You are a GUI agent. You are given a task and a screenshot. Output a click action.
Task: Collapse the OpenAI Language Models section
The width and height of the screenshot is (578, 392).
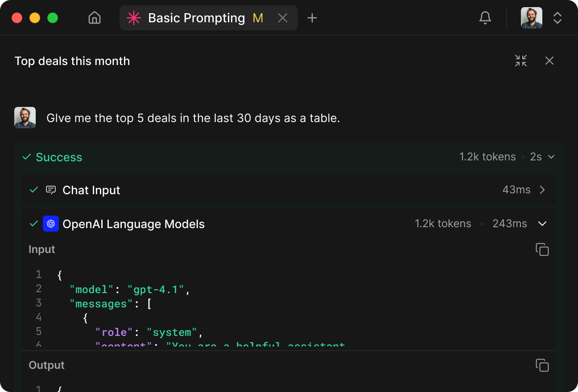[x=542, y=224]
